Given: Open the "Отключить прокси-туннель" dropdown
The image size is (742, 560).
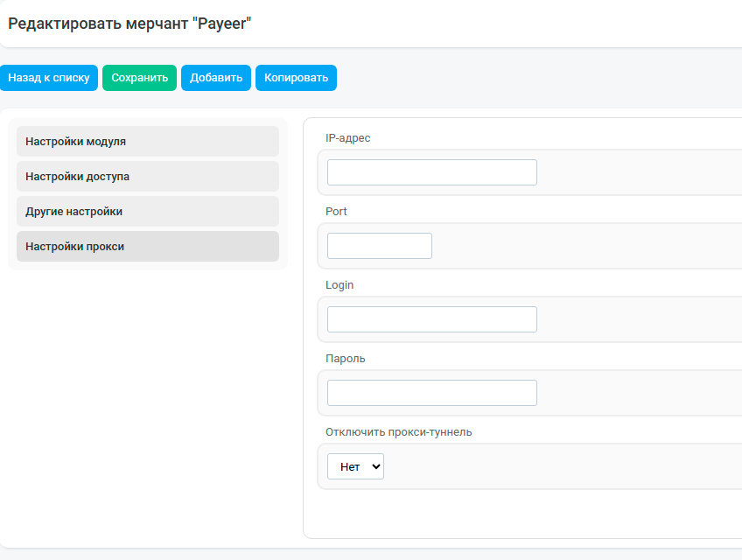Looking at the screenshot, I should tap(355, 466).
